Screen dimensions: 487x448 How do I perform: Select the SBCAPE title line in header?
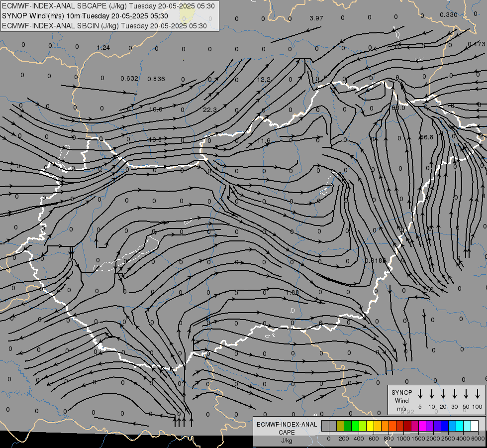tap(108, 6)
